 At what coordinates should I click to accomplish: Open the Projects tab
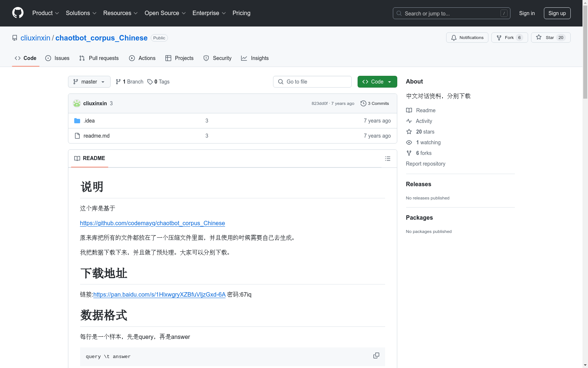point(179,58)
